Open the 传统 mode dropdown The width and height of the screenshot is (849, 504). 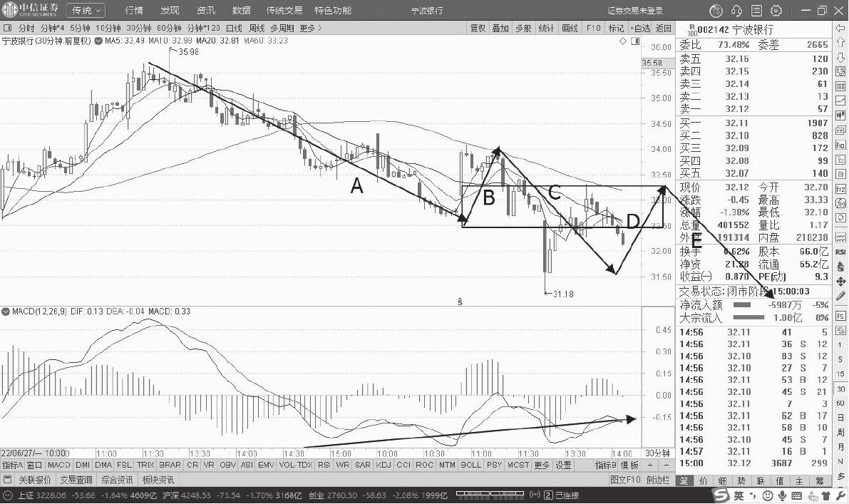[x=86, y=10]
